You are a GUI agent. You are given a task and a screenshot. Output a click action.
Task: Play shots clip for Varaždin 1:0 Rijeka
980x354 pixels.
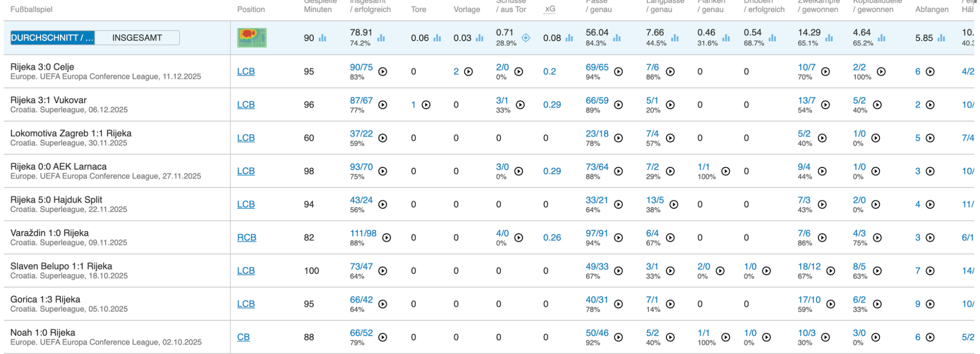tap(519, 238)
